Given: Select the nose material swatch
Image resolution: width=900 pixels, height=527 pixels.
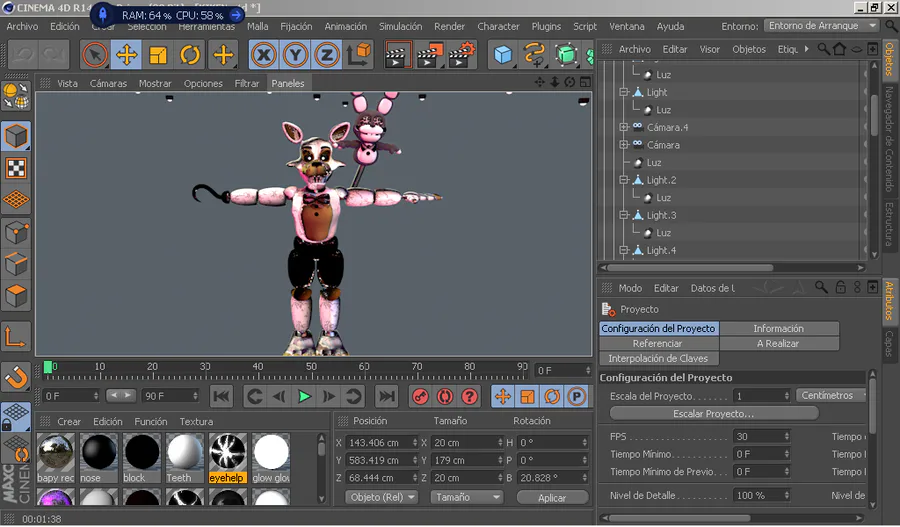Looking at the screenshot, I should (x=99, y=458).
